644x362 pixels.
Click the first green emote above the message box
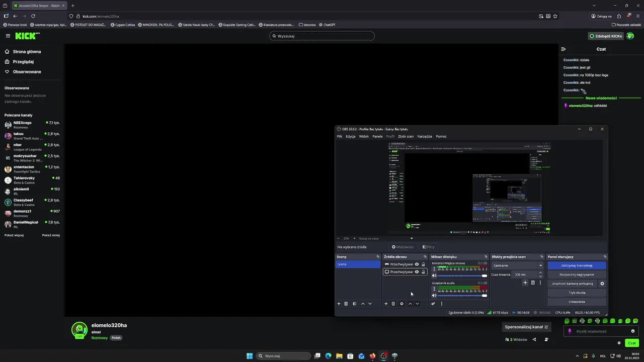coord(567,321)
